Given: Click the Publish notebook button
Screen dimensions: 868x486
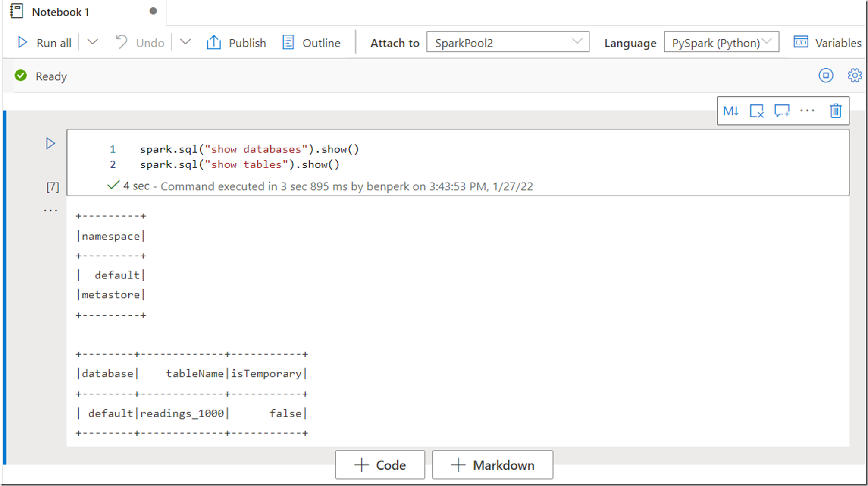Looking at the screenshot, I should coord(236,42).
